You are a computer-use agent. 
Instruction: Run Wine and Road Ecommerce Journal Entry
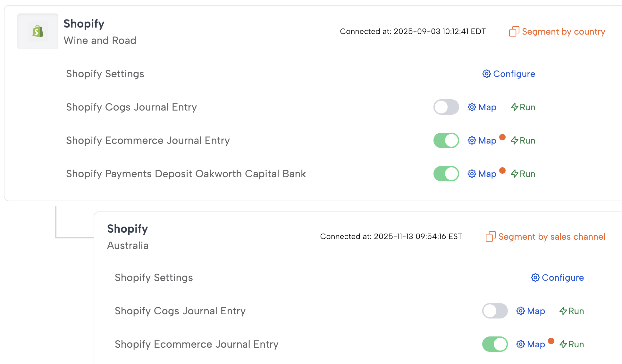point(523,141)
